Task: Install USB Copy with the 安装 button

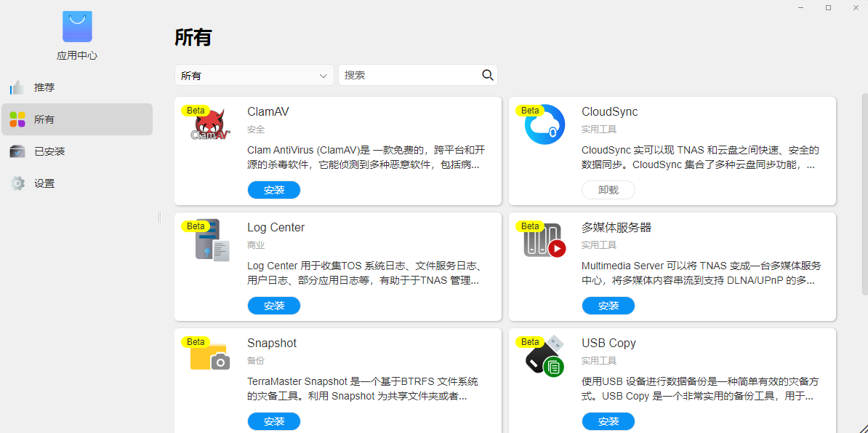Action: pos(608,421)
